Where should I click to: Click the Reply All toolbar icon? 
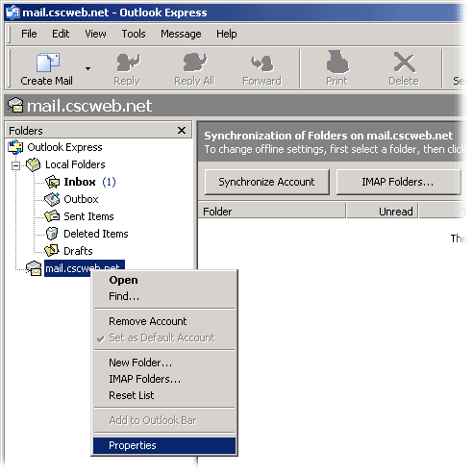click(194, 63)
